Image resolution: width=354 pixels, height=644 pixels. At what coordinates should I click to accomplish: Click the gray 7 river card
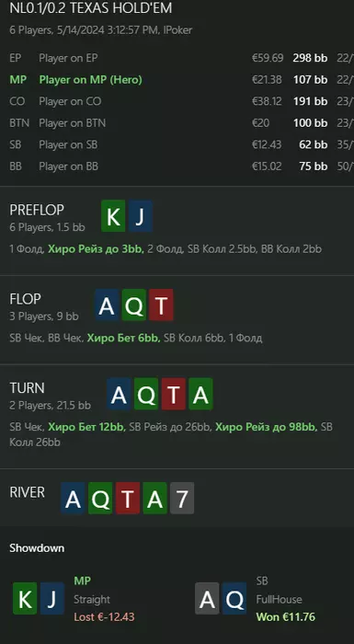(x=182, y=498)
